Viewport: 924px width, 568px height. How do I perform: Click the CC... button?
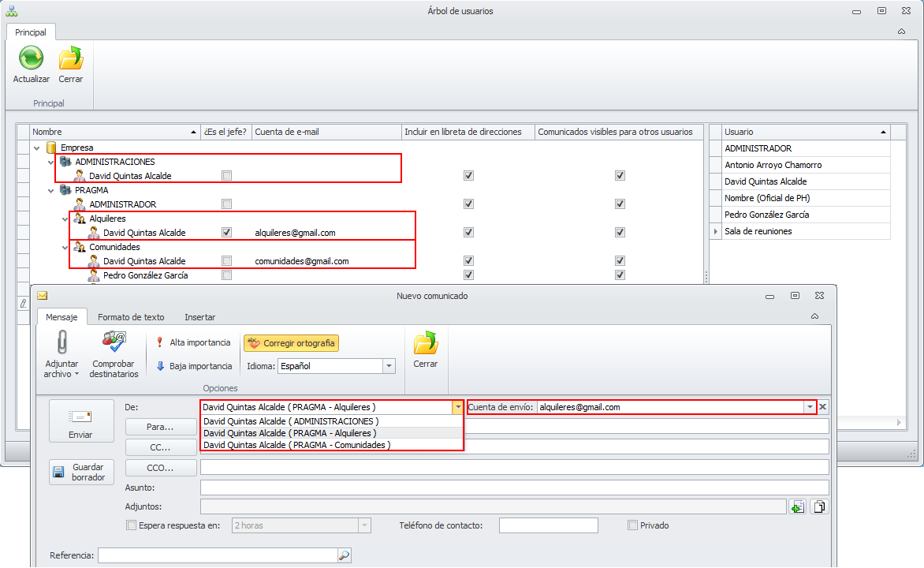[161, 447]
